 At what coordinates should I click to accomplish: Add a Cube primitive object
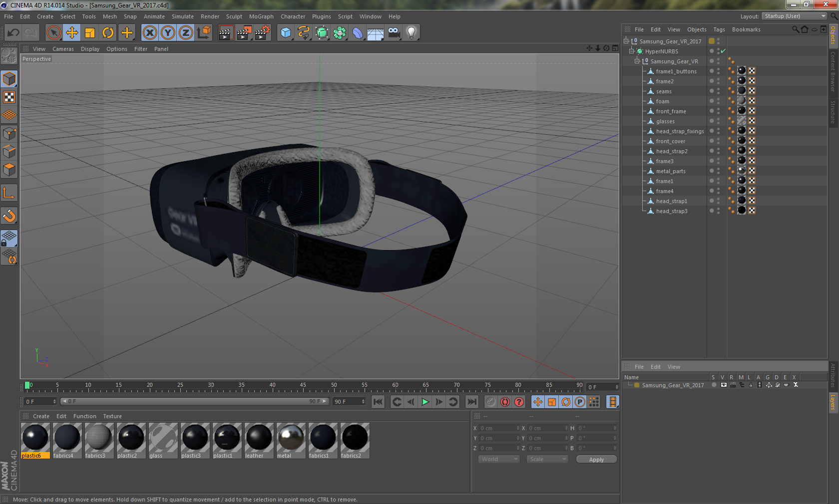286,33
